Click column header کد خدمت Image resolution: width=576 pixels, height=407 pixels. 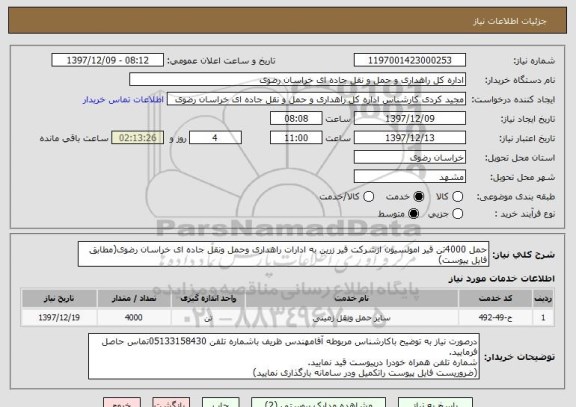[x=495, y=299]
